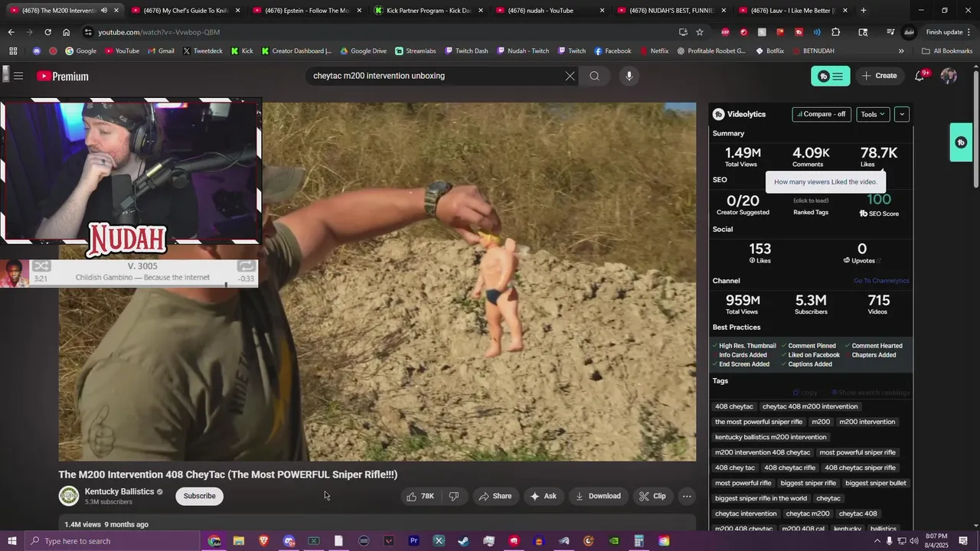Click the main video player frame
This screenshot has width=980, height=551.
377,282
